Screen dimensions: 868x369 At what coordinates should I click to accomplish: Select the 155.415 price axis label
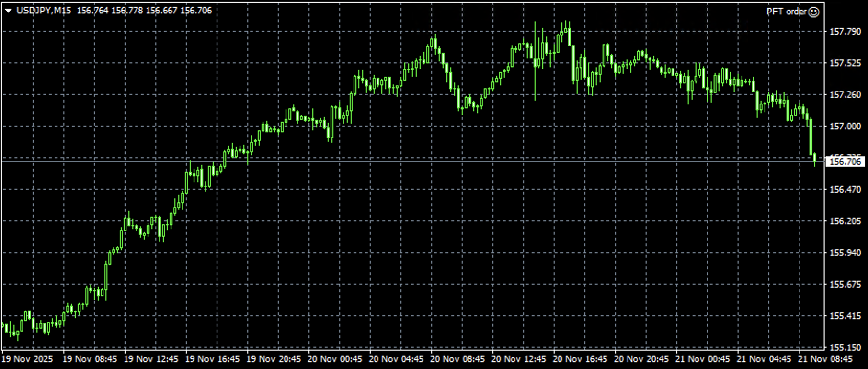[x=845, y=316]
